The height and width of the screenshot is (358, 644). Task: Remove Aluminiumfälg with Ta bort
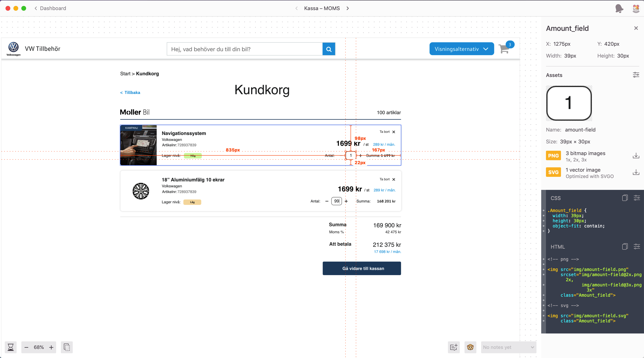point(387,179)
